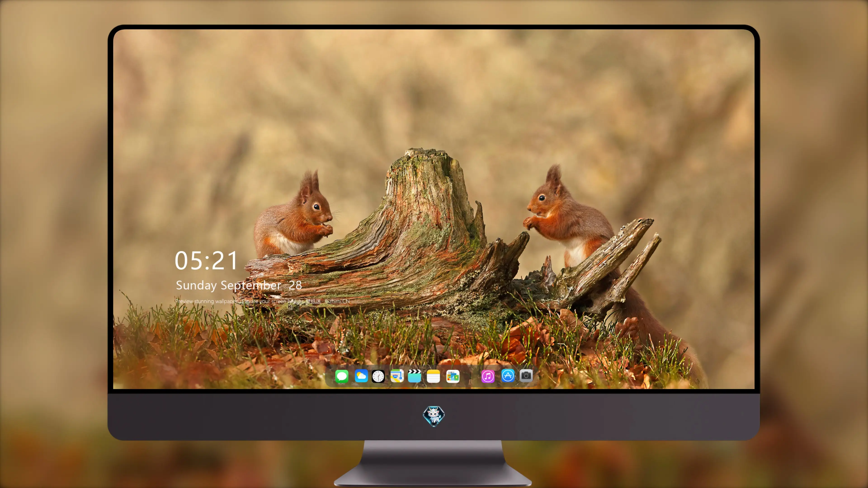Launch the Weather app from the dock

point(361,376)
